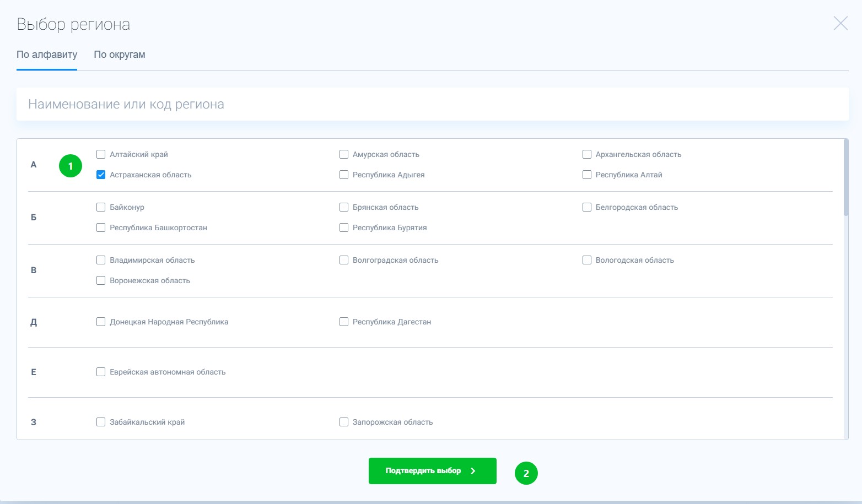Viewport: 862px width, 504px height.
Task: Check the Еврейская автономная область checkbox
Action: 101,372
